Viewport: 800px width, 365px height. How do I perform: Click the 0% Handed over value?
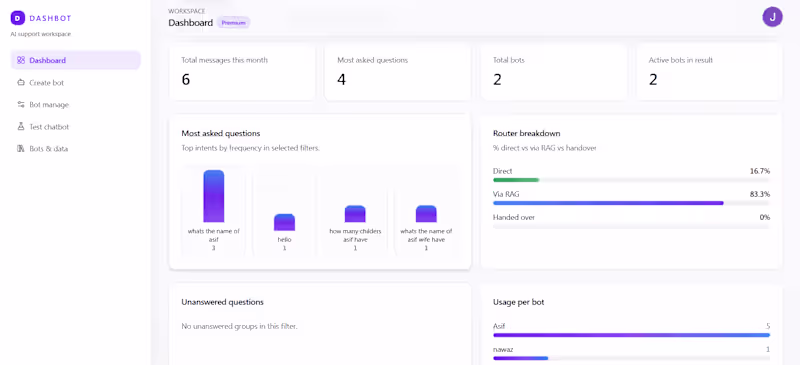765,217
